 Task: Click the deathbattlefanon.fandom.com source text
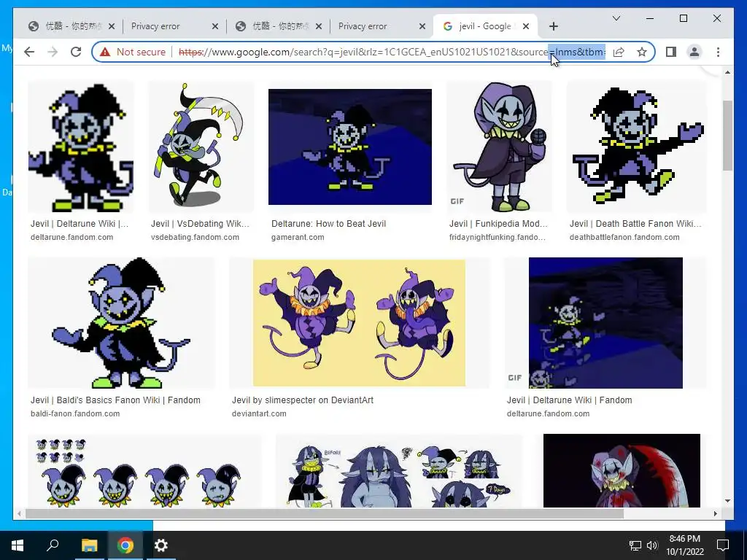624,237
